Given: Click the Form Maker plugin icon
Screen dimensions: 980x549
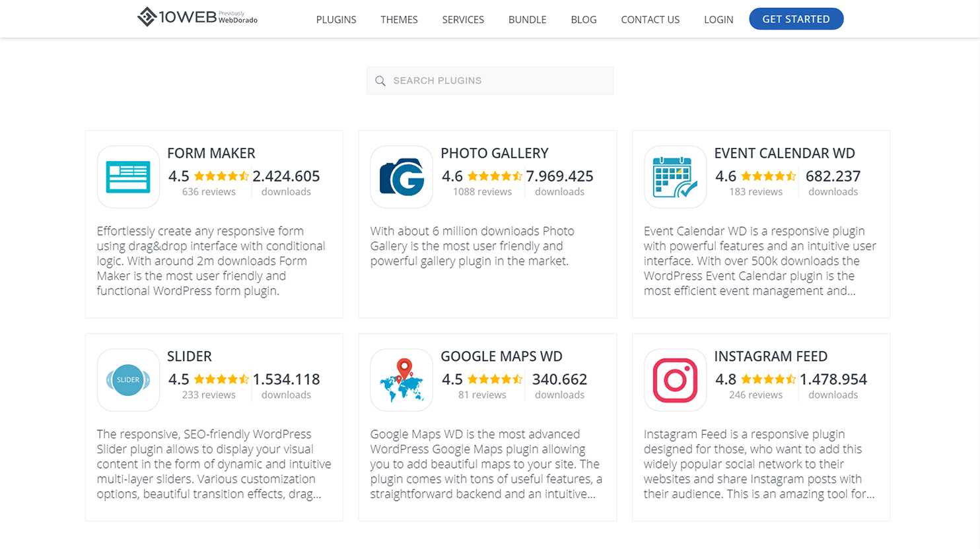Looking at the screenshot, I should pos(128,177).
